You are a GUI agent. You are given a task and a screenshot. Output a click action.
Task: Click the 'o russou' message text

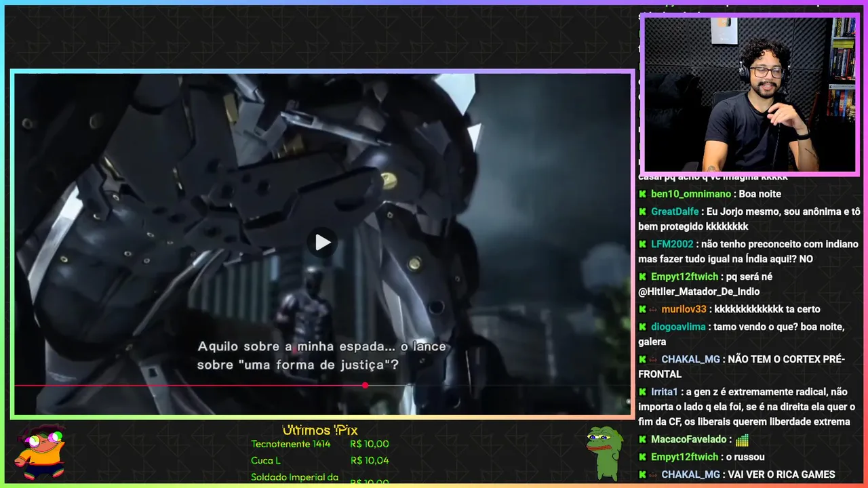pyautogui.click(x=745, y=457)
